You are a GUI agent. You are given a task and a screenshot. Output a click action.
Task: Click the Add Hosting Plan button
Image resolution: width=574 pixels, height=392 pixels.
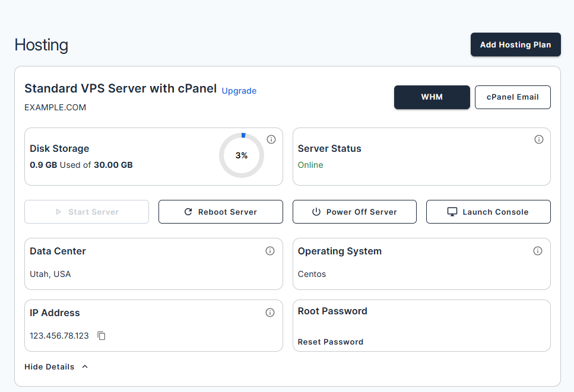(x=515, y=44)
